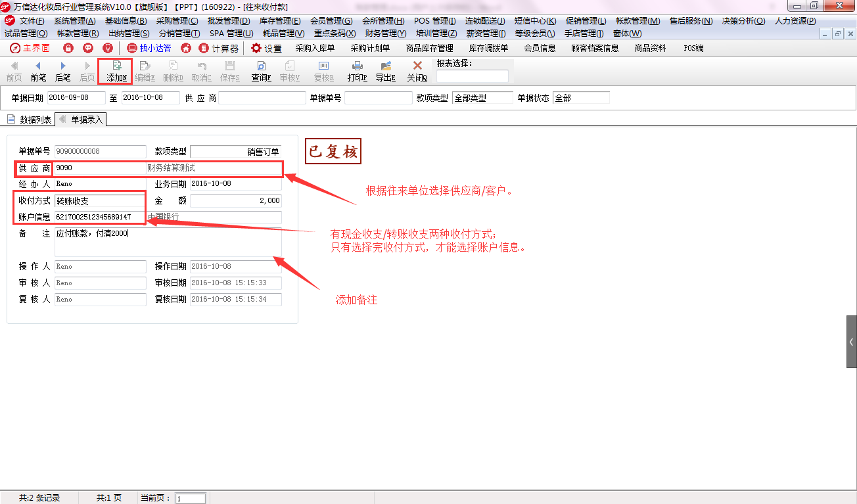The height and width of the screenshot is (504, 857).
Task: Click the 单据单号 field 90900000008
Action: pos(100,152)
